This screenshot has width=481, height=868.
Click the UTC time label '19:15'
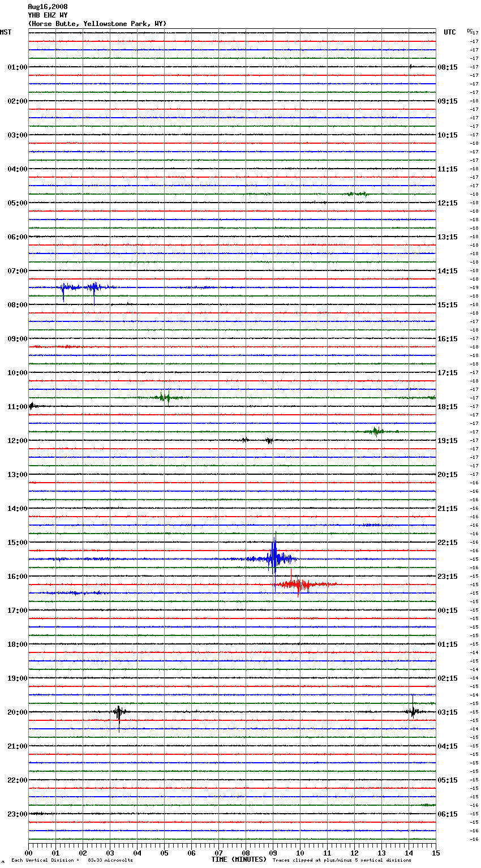click(448, 441)
